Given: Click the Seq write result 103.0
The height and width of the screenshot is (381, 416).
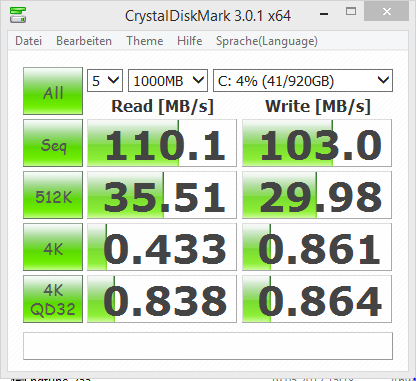Looking at the screenshot, I should click(317, 143).
